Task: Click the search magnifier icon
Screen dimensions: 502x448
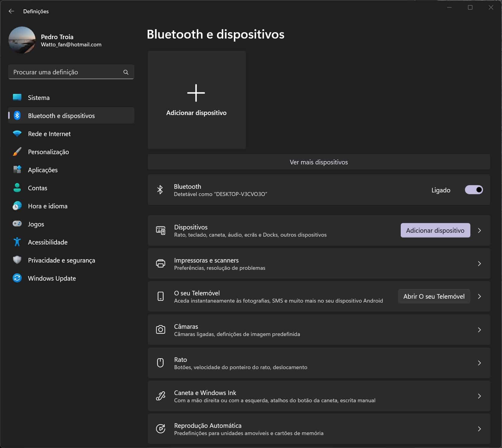Action: point(126,72)
